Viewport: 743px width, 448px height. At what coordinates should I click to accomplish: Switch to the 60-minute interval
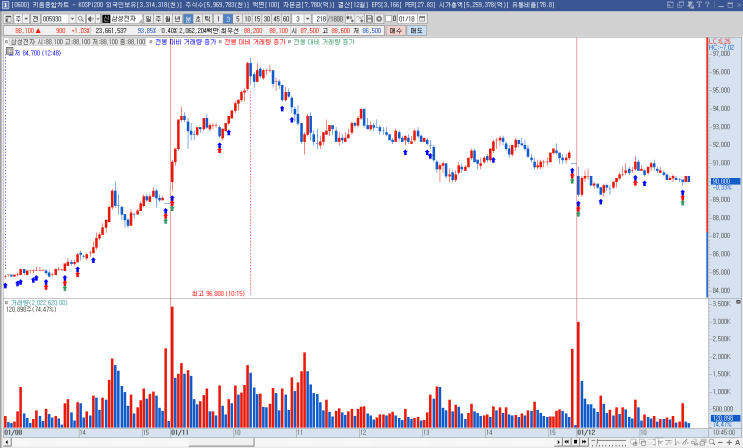(x=286, y=19)
